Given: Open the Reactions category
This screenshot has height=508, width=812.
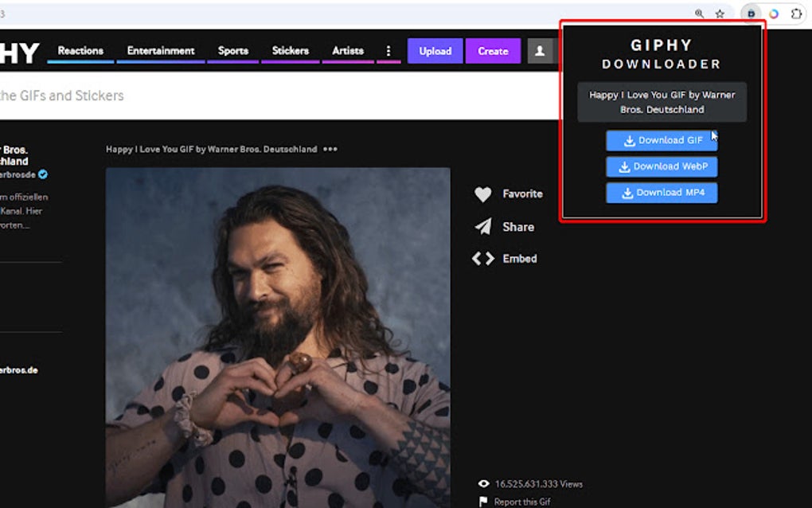Looking at the screenshot, I should pos(80,50).
